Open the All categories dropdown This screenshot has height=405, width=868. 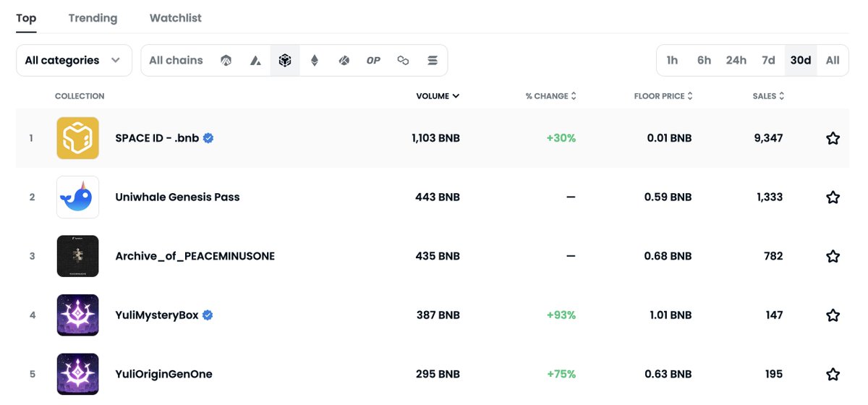[74, 61]
